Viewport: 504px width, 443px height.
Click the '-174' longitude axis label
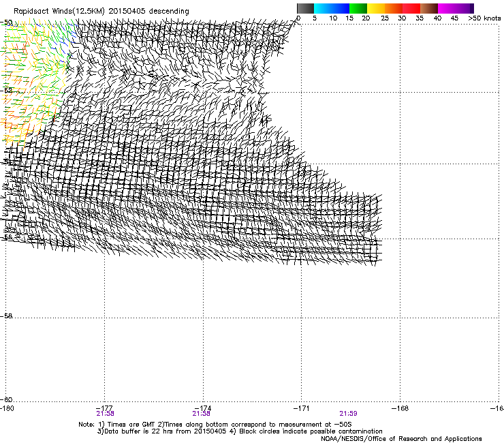point(203,408)
